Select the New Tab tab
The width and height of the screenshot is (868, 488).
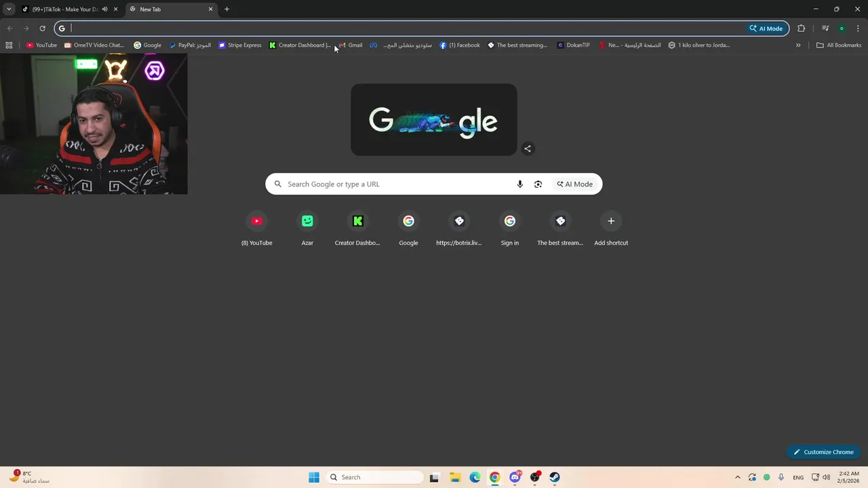tap(170, 9)
